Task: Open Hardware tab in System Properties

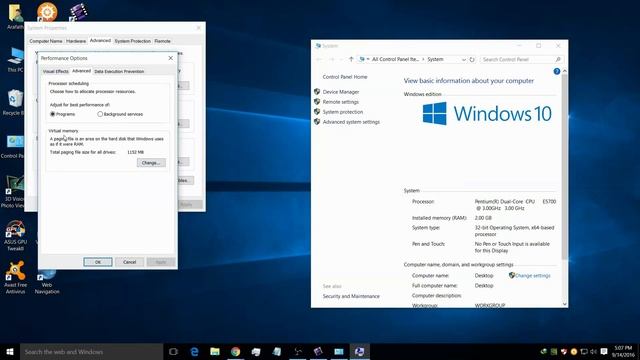Action: click(76, 41)
